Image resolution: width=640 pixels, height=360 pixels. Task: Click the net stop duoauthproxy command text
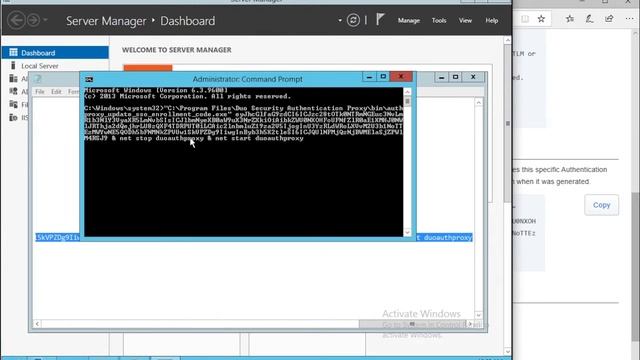pyautogui.click(x=161, y=138)
